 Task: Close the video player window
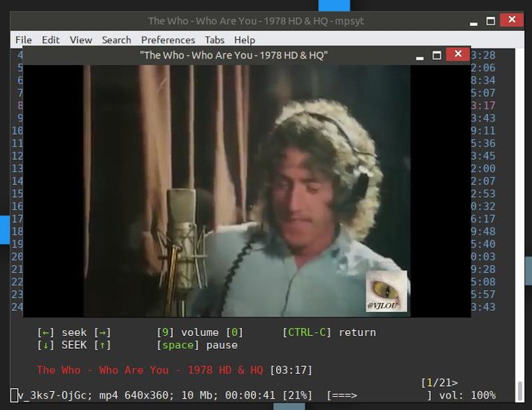point(458,54)
